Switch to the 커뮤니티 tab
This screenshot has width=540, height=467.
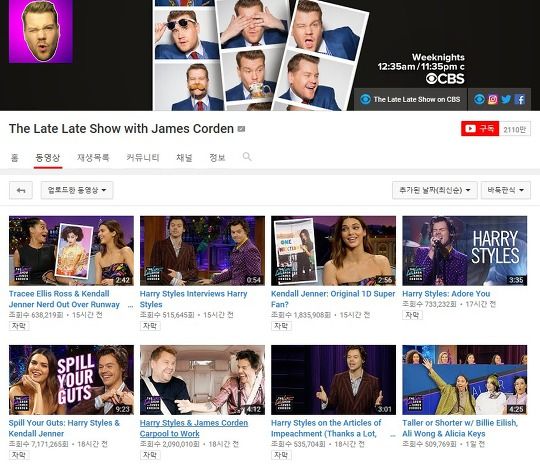pos(143,158)
